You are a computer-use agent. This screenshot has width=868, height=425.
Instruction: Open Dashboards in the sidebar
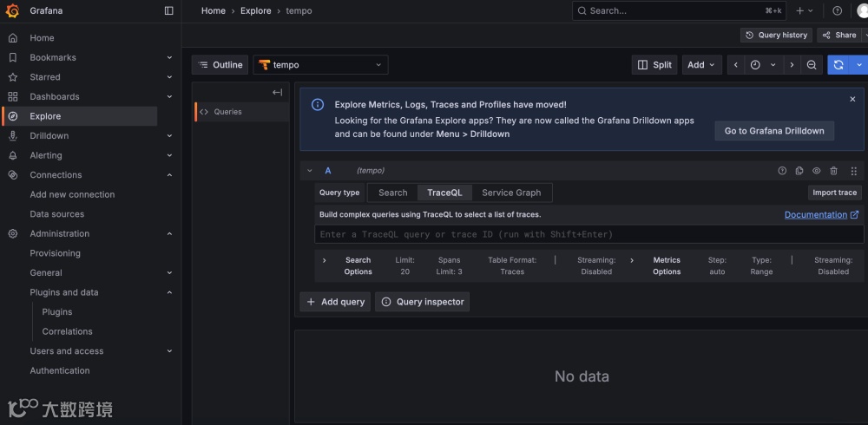coord(55,96)
